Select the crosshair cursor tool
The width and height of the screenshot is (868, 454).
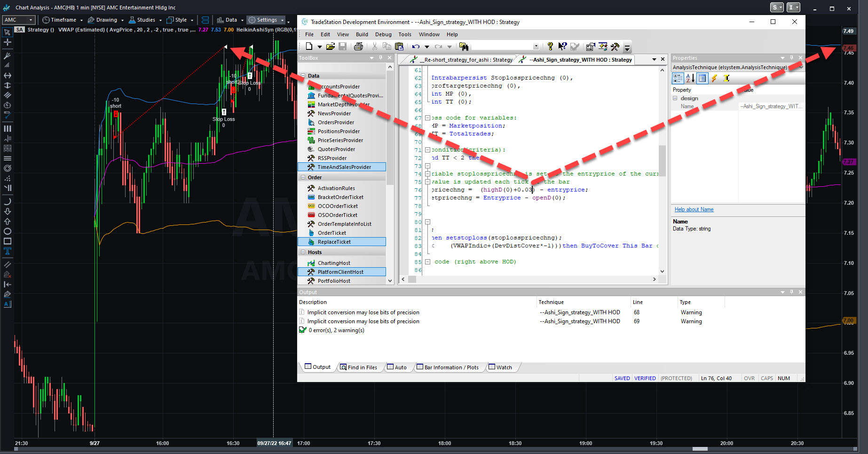click(7, 42)
